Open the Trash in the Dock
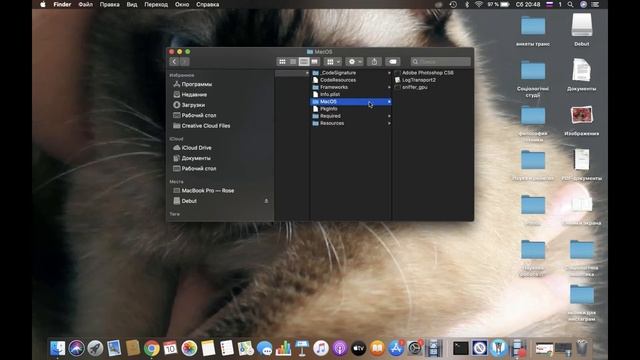 (x=582, y=349)
